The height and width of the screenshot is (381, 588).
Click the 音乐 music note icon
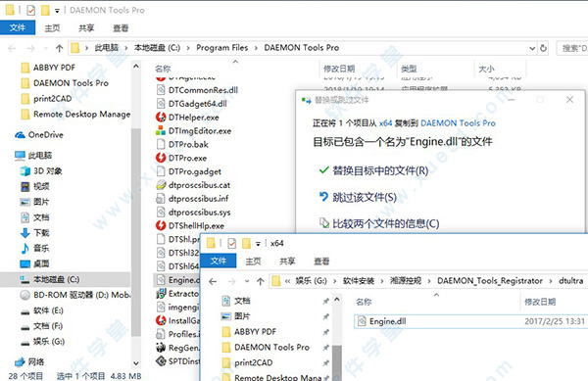point(25,249)
